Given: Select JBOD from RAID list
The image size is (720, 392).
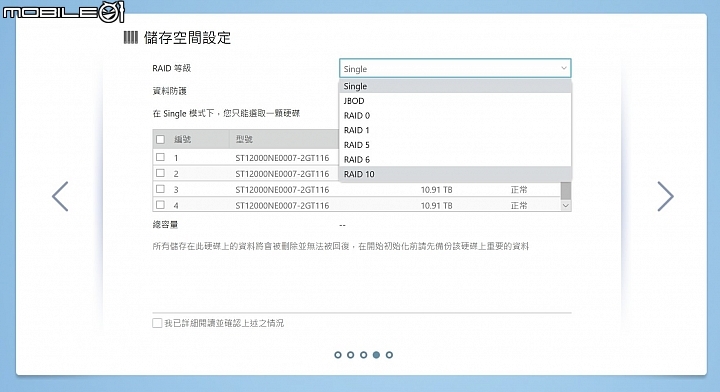Looking at the screenshot, I should pyautogui.click(x=455, y=101).
